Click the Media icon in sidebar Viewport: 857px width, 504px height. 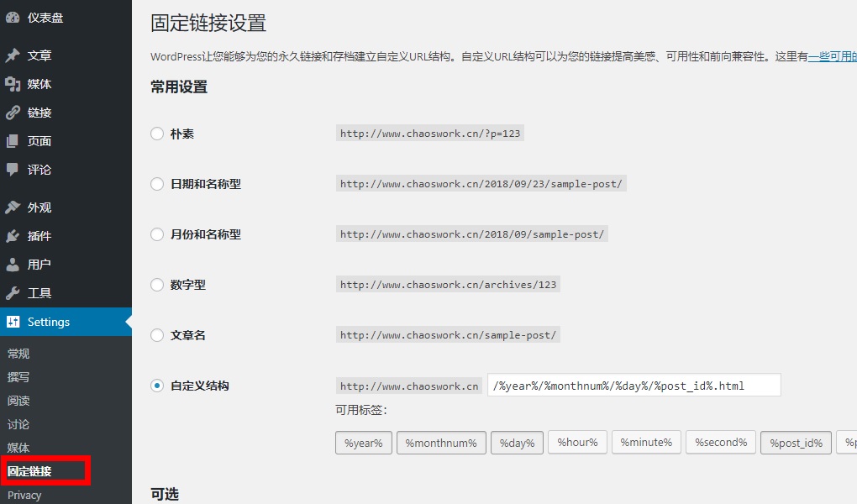coord(13,84)
